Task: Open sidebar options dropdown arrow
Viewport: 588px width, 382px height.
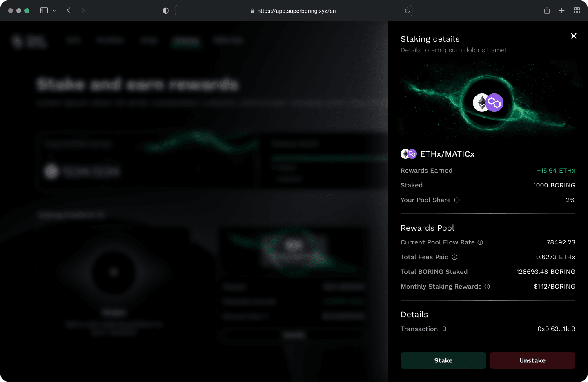Action: tap(55, 11)
